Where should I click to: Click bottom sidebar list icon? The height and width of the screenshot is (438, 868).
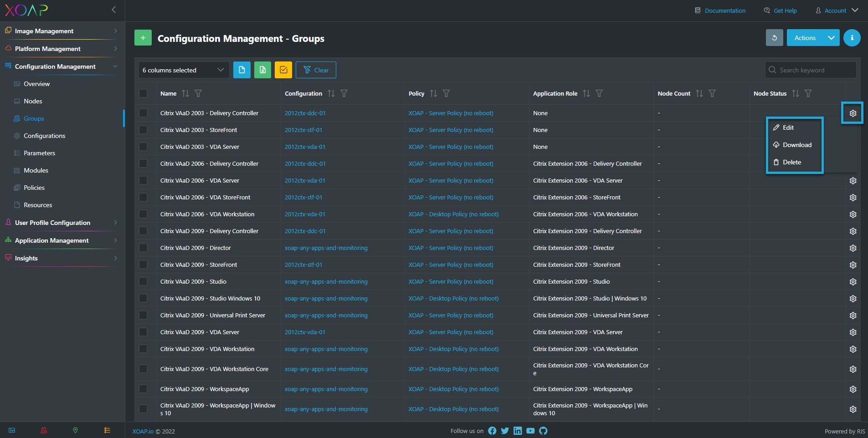pyautogui.click(x=107, y=430)
